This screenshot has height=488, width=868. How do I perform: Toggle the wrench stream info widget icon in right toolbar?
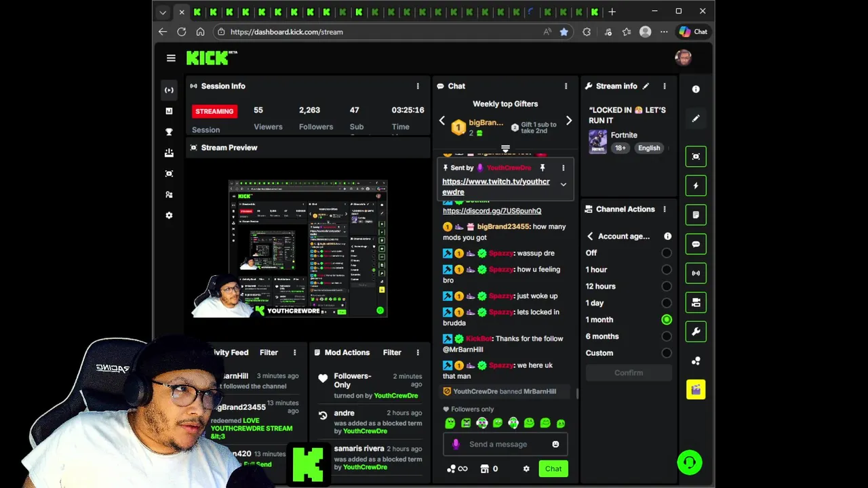coord(696,331)
